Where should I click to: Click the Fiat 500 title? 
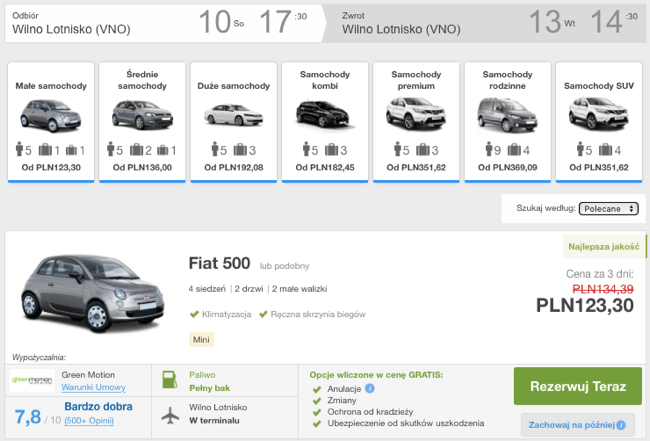(x=219, y=263)
